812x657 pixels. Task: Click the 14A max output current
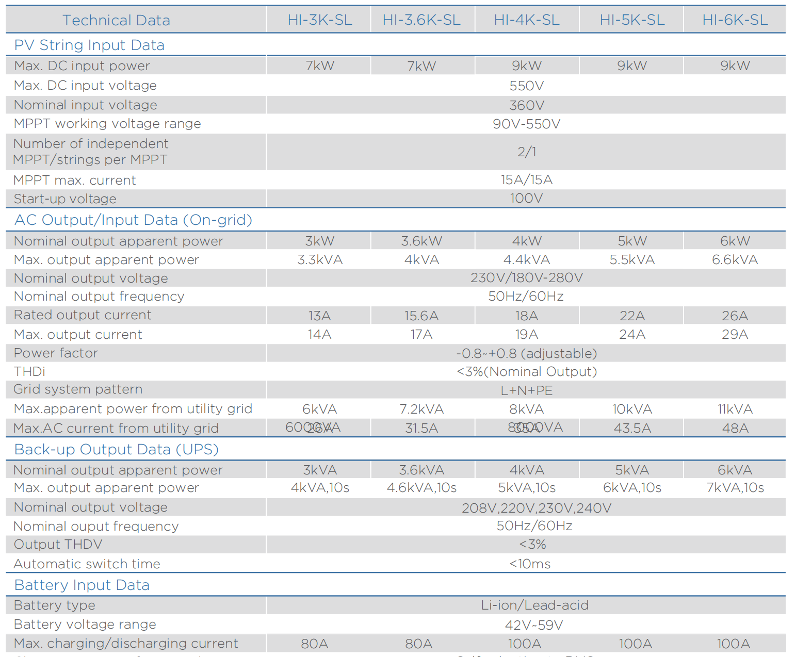[320, 334]
